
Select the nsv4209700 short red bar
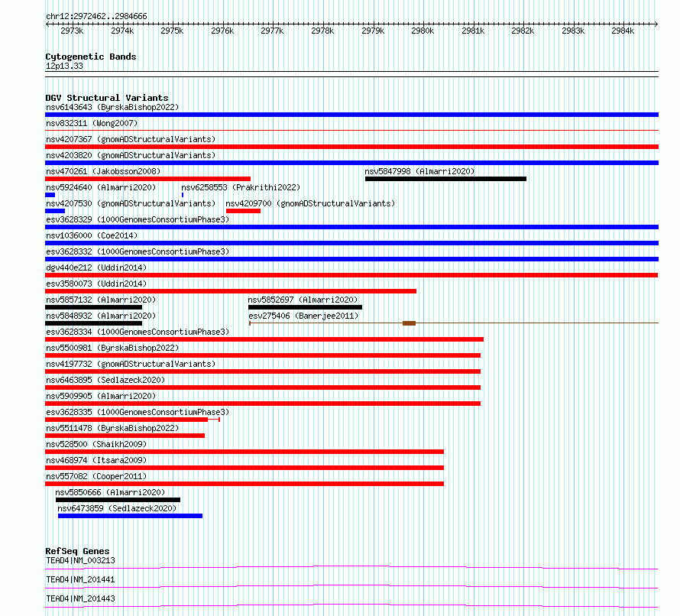243,211
